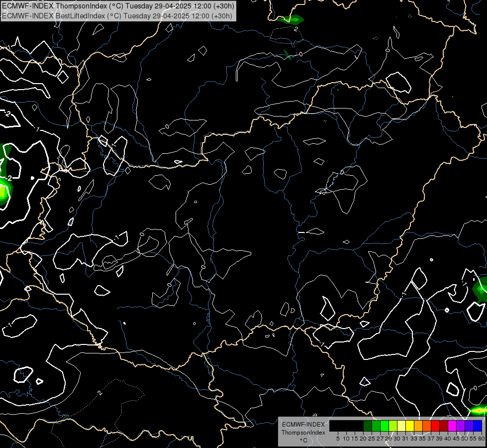Click the orange 33–35 legend swatch

[x=418, y=426]
